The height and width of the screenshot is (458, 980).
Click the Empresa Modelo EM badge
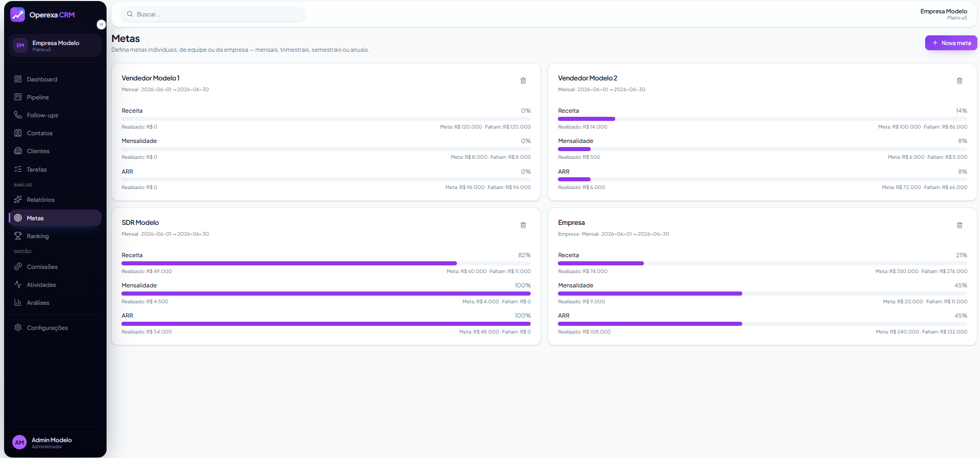pos(20,46)
